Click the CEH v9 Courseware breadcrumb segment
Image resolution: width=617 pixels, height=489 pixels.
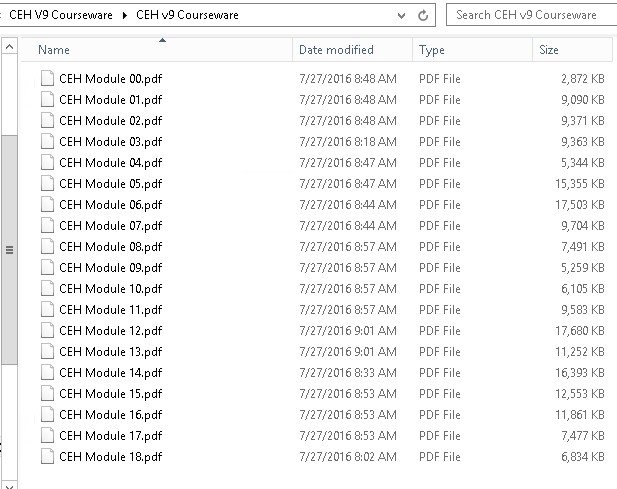[x=187, y=15]
